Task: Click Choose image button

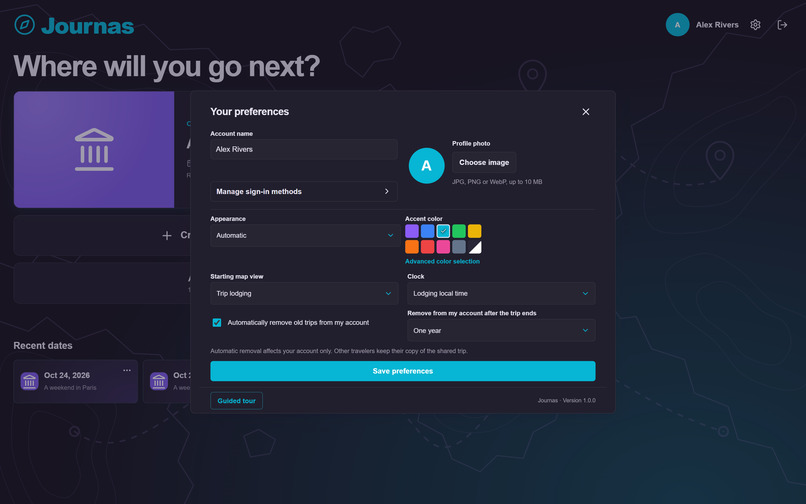Action: pyautogui.click(x=484, y=163)
